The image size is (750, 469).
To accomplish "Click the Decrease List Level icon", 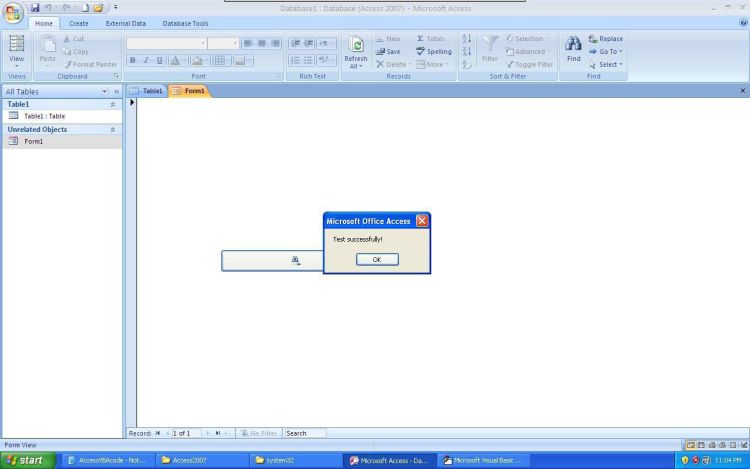I will 296,44.
